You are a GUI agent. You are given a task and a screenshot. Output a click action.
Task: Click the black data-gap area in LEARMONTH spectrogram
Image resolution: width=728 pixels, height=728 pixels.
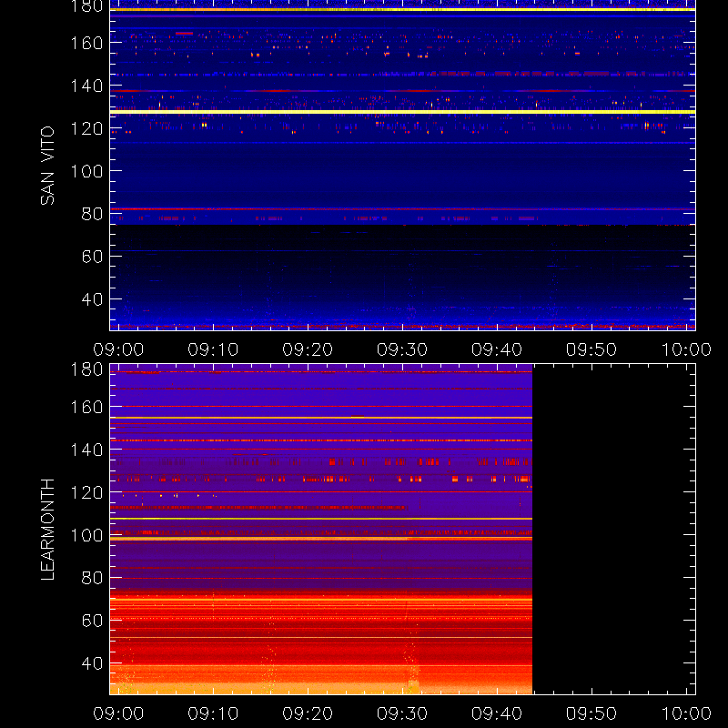pyautogui.click(x=613, y=530)
